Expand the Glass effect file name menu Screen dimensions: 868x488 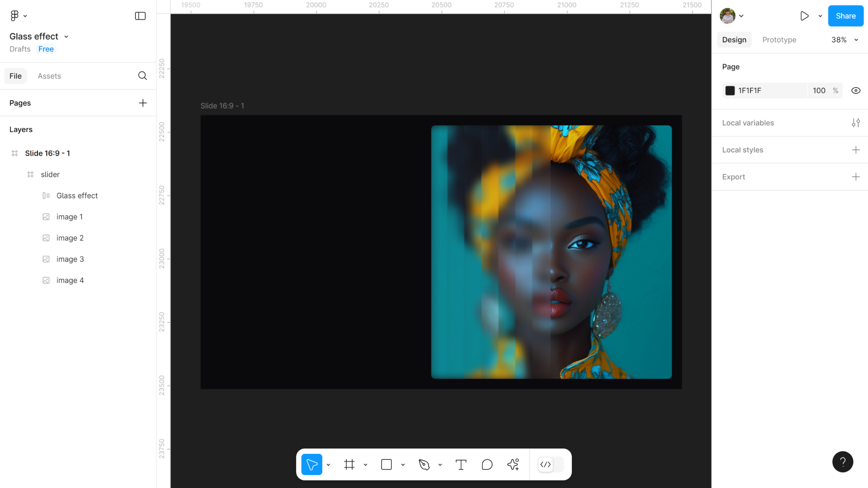(x=66, y=37)
